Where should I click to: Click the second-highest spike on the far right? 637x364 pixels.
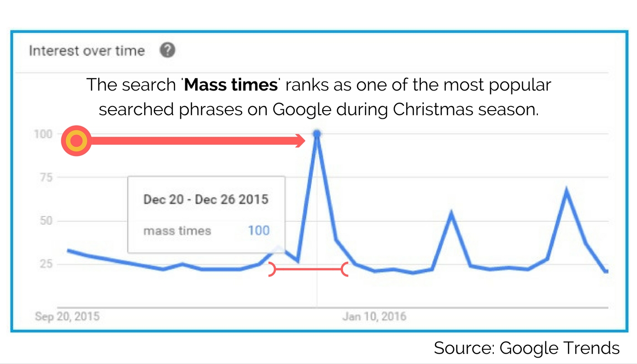(x=566, y=191)
